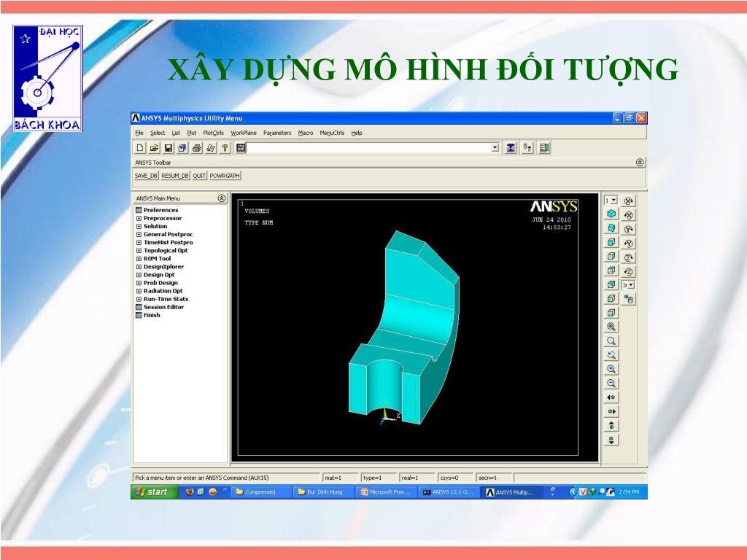Open the Contact Manager toolbar icon
This screenshot has width=747, height=560.
[x=544, y=148]
